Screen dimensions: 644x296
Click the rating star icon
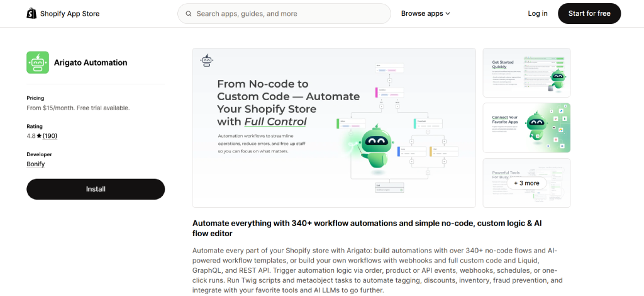39,136
